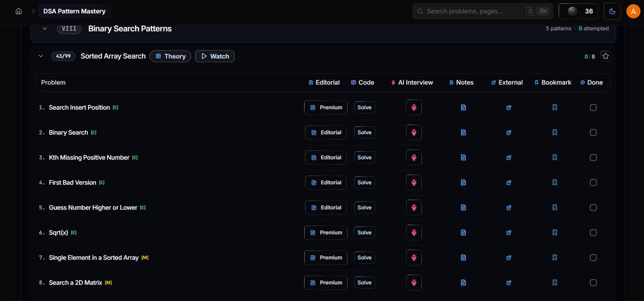
Task: Mark Single Element in a Sorted Array done
Action: coord(593,257)
